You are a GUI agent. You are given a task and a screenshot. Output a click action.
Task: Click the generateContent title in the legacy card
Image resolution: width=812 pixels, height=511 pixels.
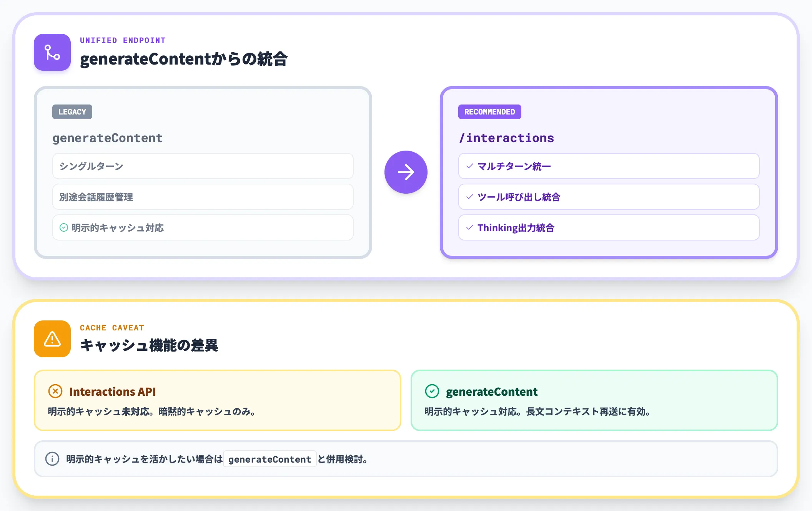[108, 138]
